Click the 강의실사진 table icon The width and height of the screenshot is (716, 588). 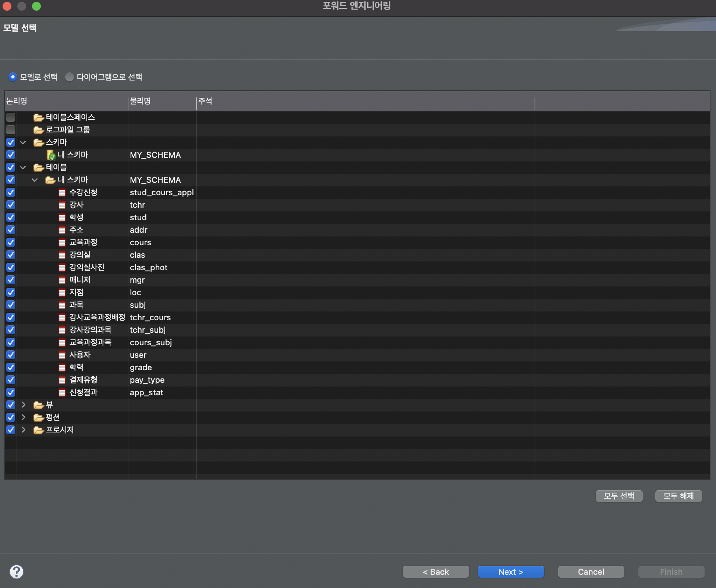click(62, 267)
